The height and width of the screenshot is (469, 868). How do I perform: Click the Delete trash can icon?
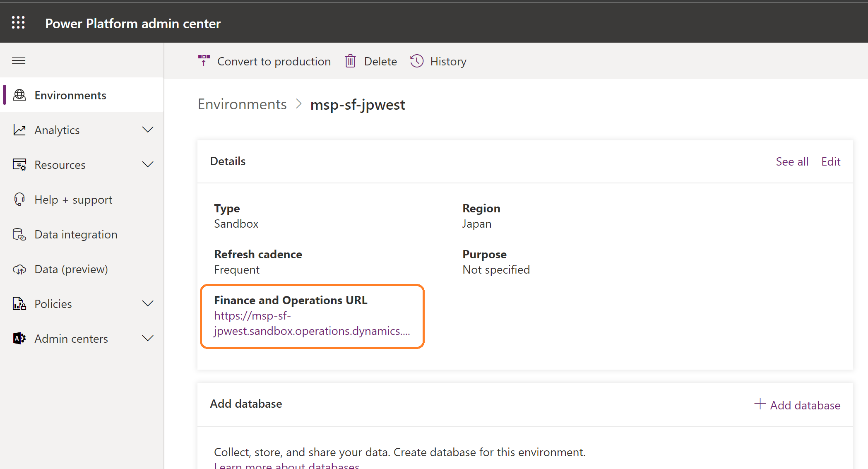coord(350,61)
